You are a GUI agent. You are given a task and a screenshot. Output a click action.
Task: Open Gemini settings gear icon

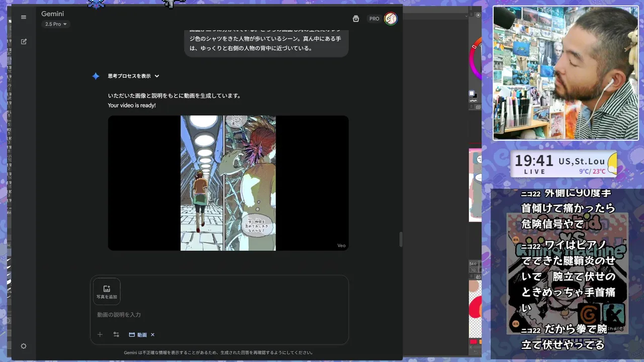coord(23,346)
